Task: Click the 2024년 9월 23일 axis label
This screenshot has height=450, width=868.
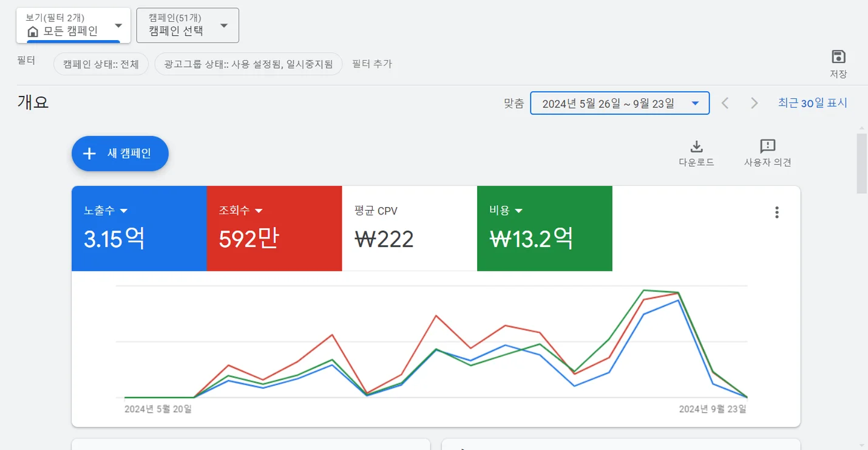Action: click(x=713, y=409)
